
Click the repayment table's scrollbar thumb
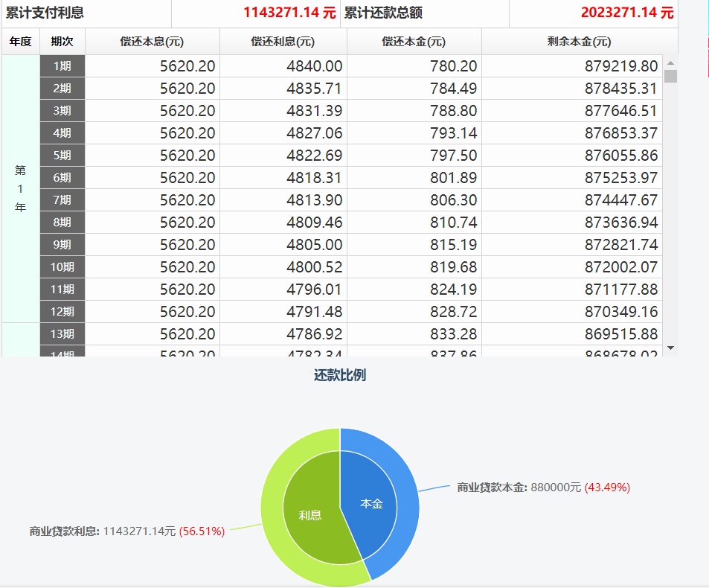670,77
